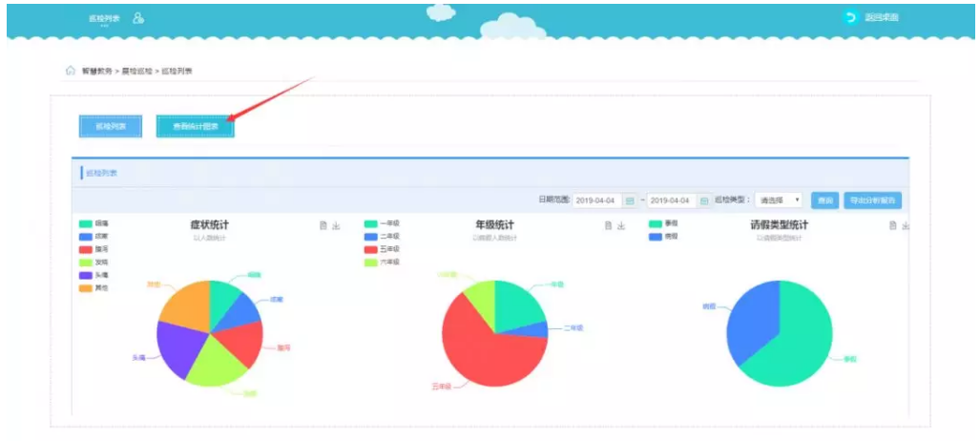The width and height of the screenshot is (980, 441).
Task: Open data view icon on 年级统计 chart
Action: pos(607,226)
